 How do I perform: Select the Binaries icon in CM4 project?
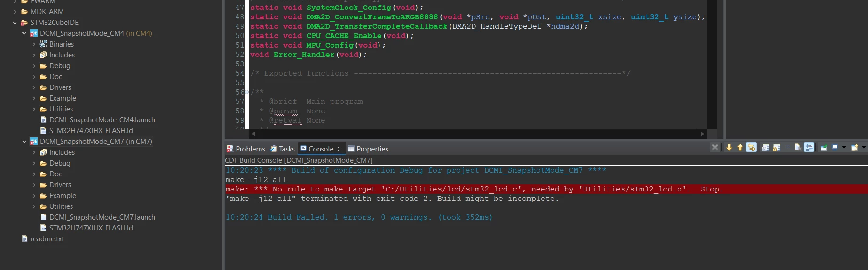click(x=43, y=44)
